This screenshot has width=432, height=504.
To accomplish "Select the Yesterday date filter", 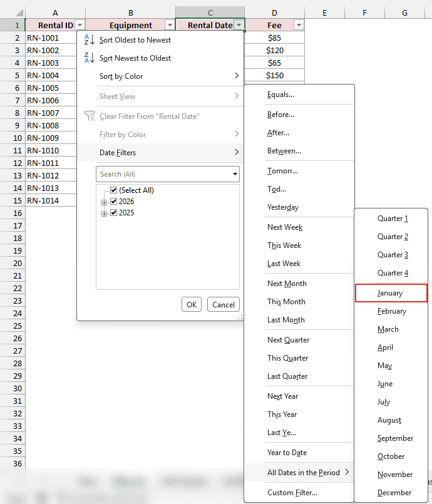I will pos(299,207).
